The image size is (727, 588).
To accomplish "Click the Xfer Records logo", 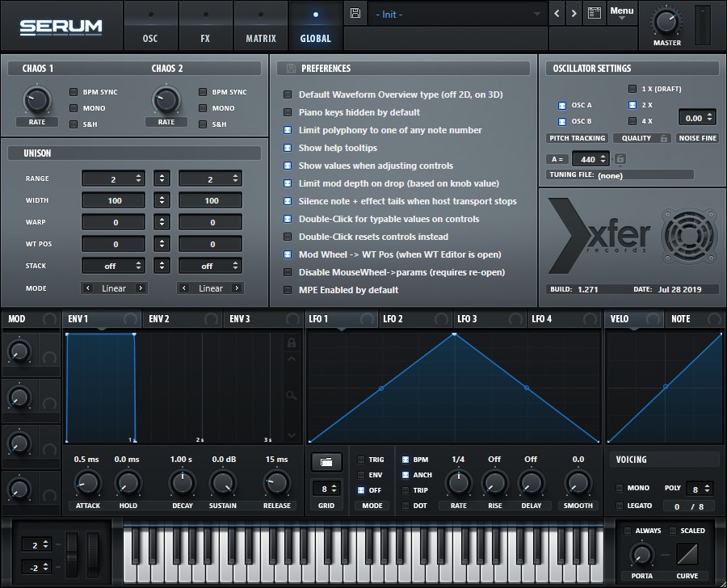I will [600, 236].
